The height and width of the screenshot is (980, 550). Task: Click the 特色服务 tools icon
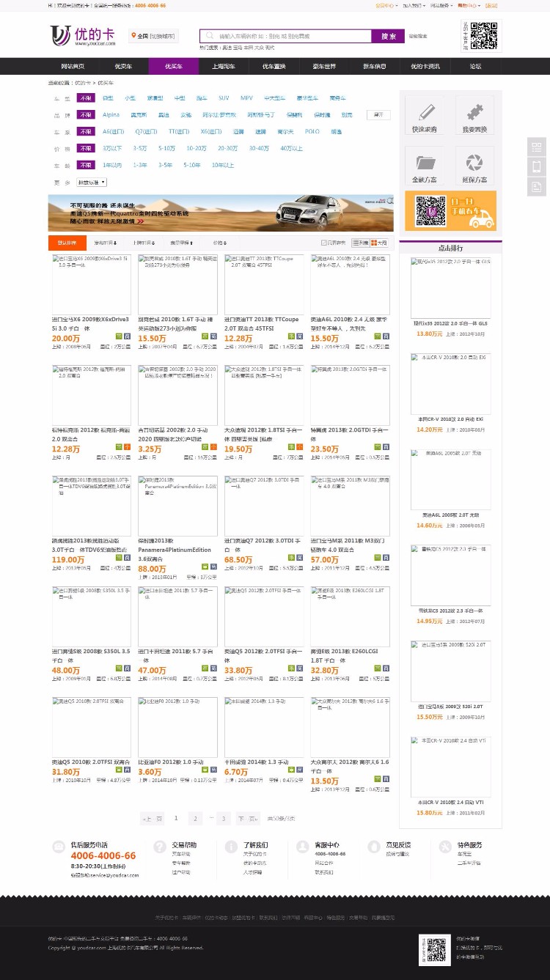click(445, 847)
